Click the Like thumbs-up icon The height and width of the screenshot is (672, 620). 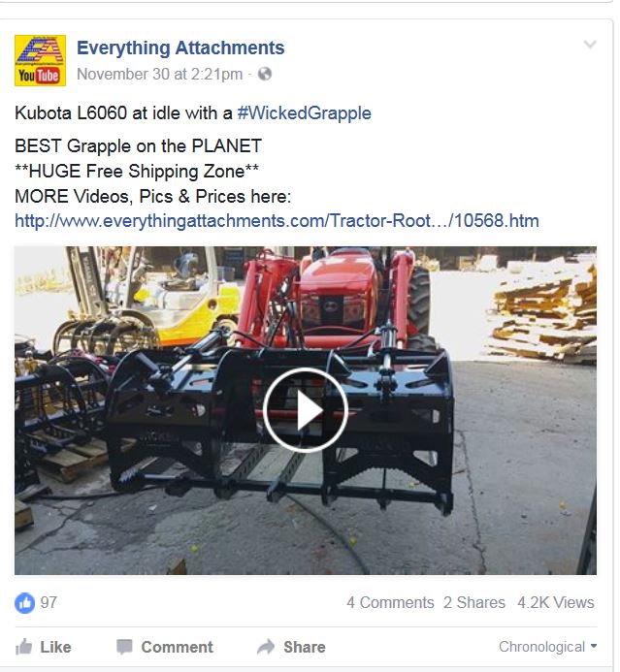click(x=24, y=646)
